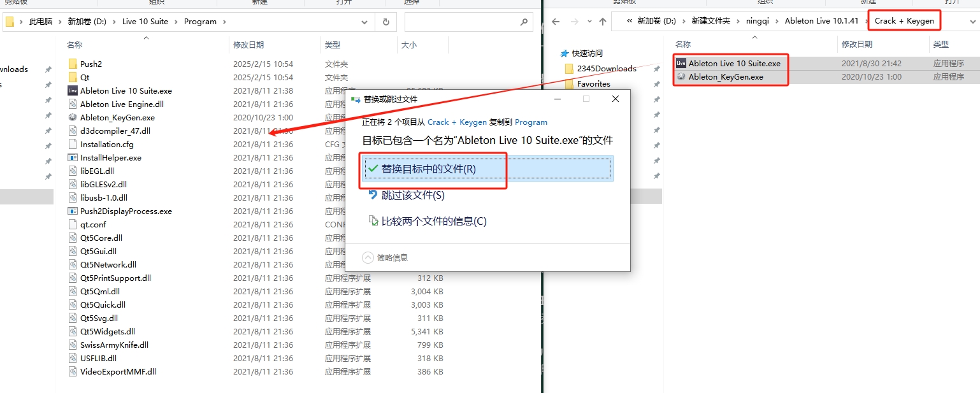
Task: Open recent locations dropdown in right window
Action: pyautogui.click(x=589, y=21)
